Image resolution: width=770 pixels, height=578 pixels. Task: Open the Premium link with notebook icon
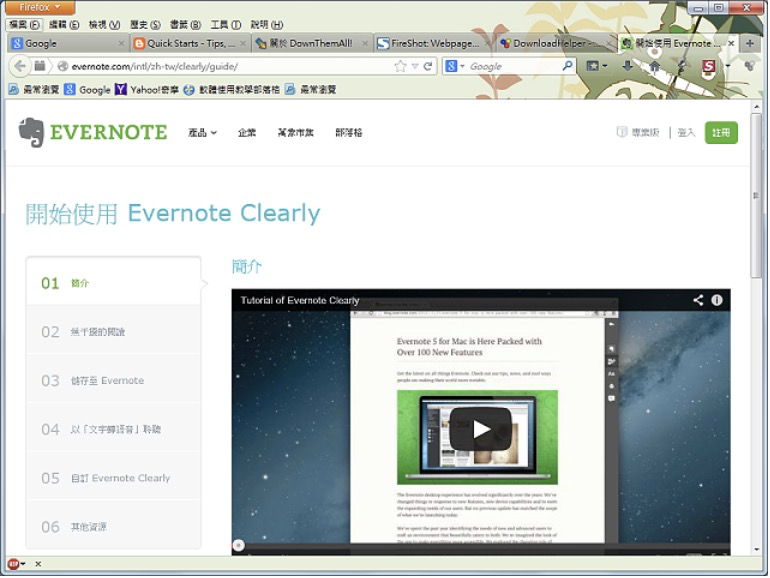click(x=638, y=133)
